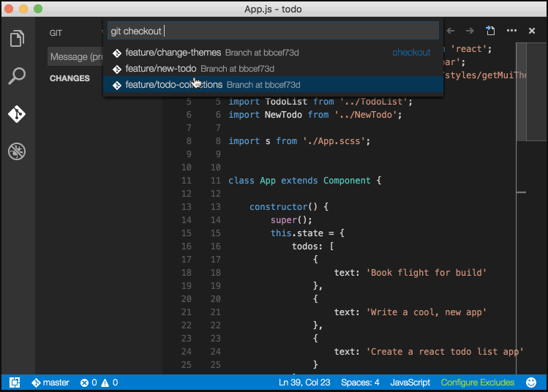The width and height of the screenshot is (548, 392).
Task: Click the master branch status item
Action: click(x=50, y=382)
